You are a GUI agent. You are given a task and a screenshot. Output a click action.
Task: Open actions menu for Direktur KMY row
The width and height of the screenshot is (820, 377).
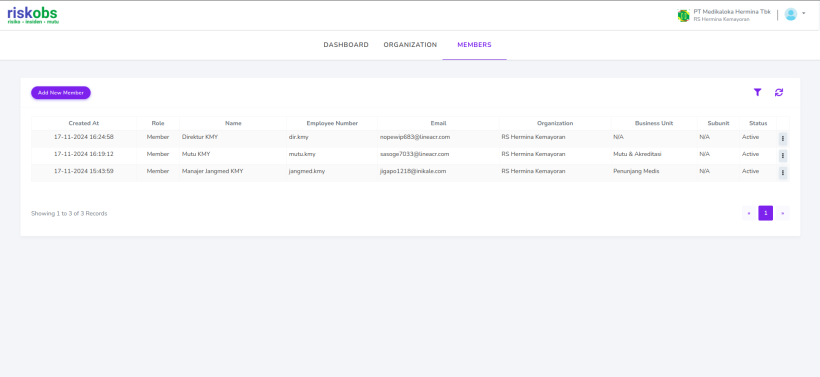point(783,139)
